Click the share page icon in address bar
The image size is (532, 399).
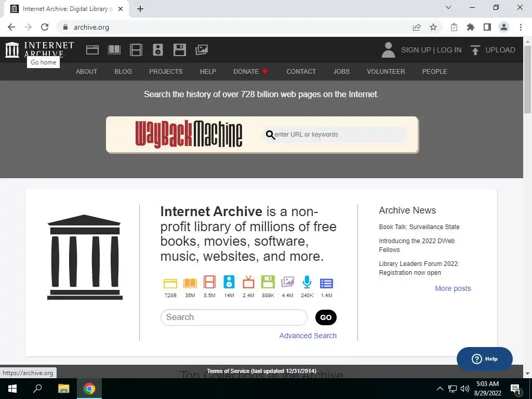417,27
